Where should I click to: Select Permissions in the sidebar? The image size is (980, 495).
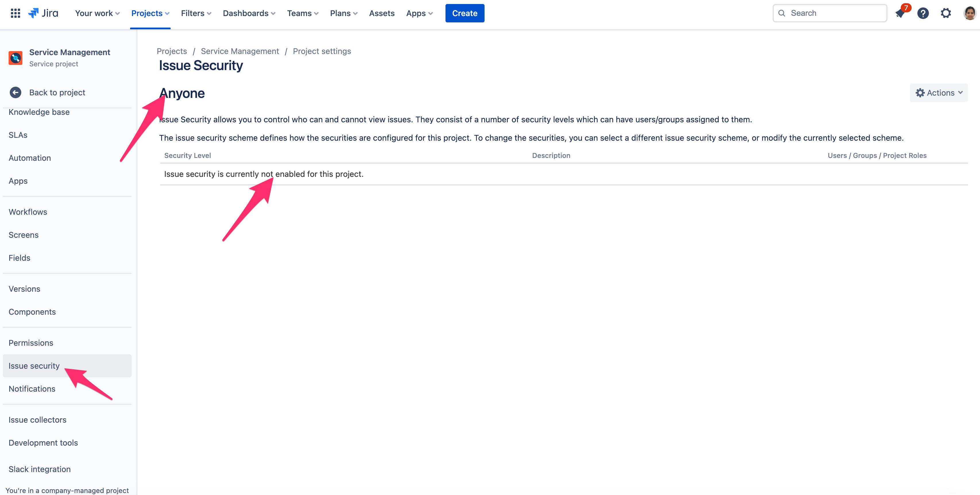click(x=31, y=343)
